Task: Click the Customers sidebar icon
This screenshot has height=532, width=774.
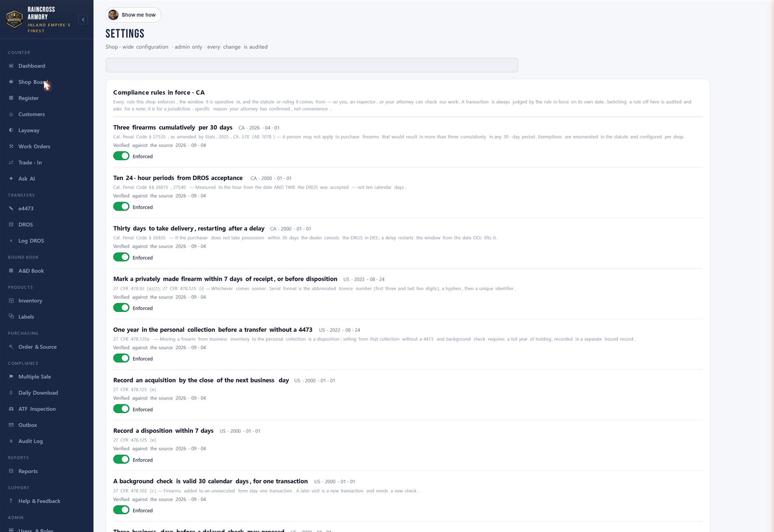Action: (11, 114)
